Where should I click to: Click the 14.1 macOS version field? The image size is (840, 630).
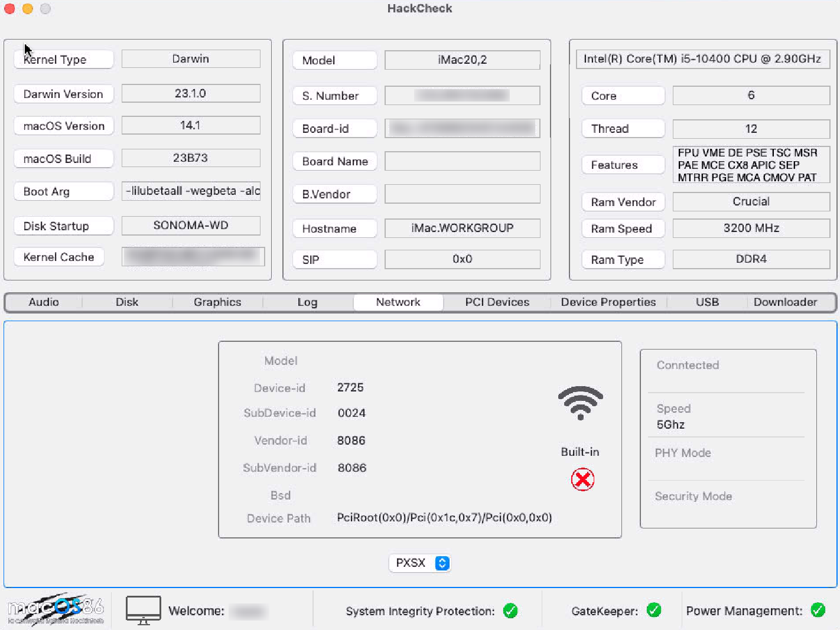(x=191, y=125)
